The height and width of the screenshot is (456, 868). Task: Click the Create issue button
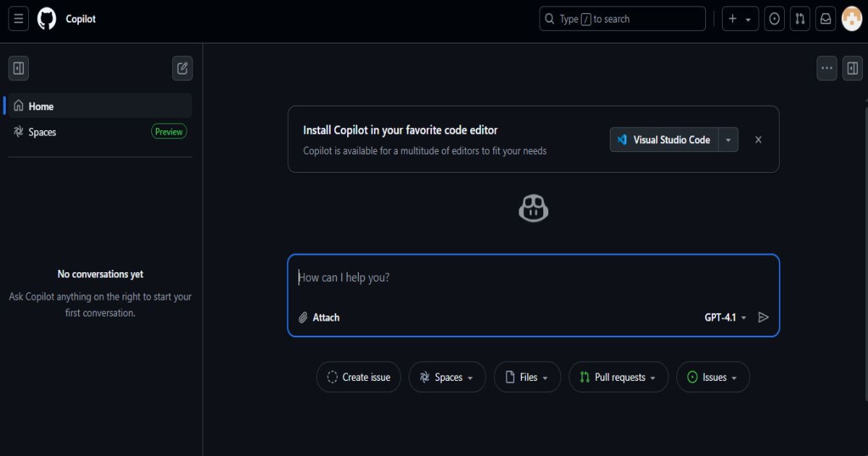coord(359,377)
